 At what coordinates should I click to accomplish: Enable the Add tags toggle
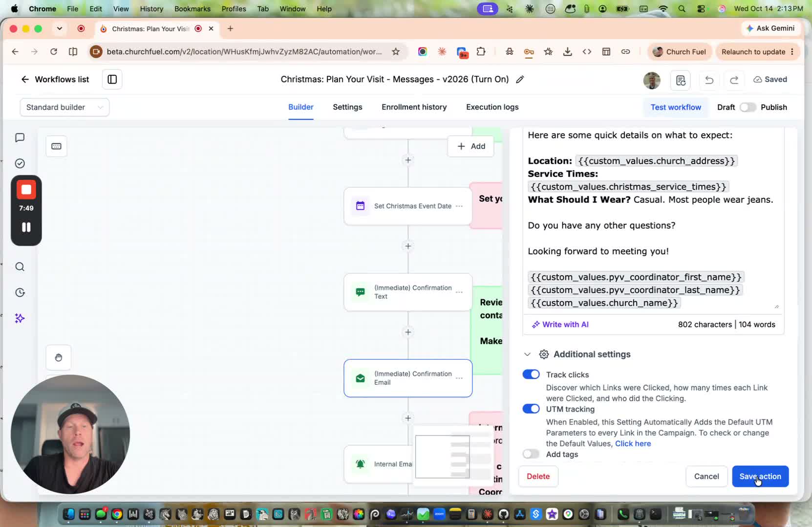pyautogui.click(x=531, y=454)
